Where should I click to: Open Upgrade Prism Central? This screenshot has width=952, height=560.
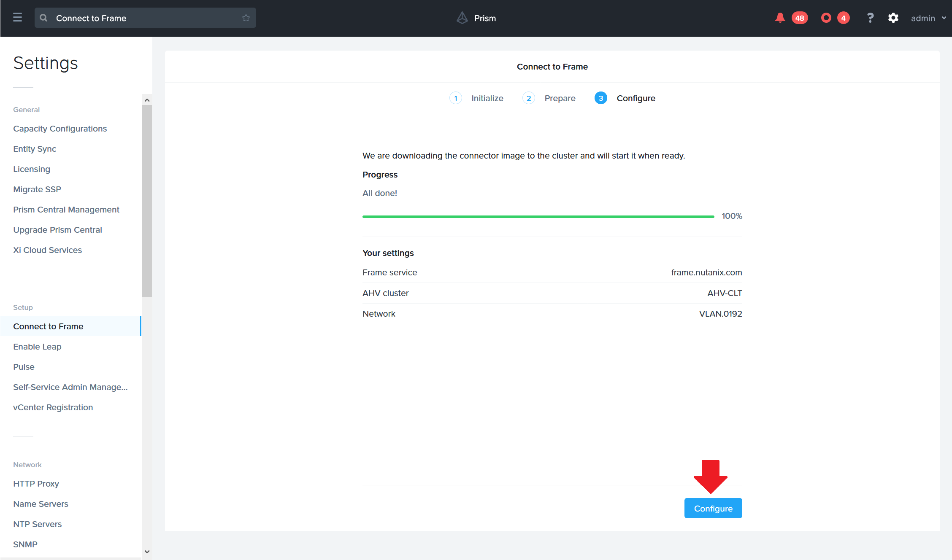(x=57, y=230)
